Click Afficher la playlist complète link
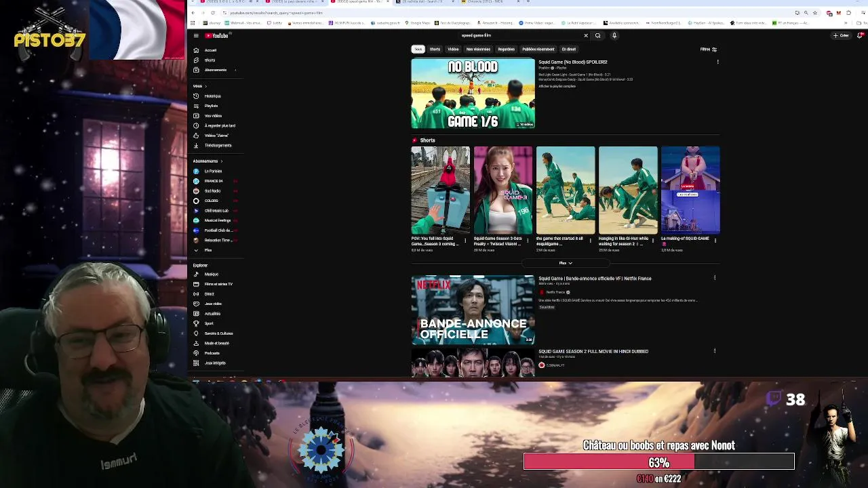The image size is (868, 488). click(557, 86)
